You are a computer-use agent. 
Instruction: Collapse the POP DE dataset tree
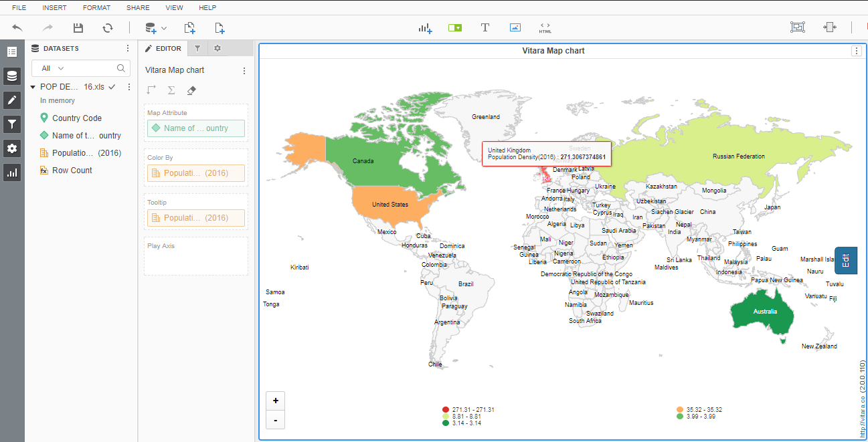coord(33,87)
